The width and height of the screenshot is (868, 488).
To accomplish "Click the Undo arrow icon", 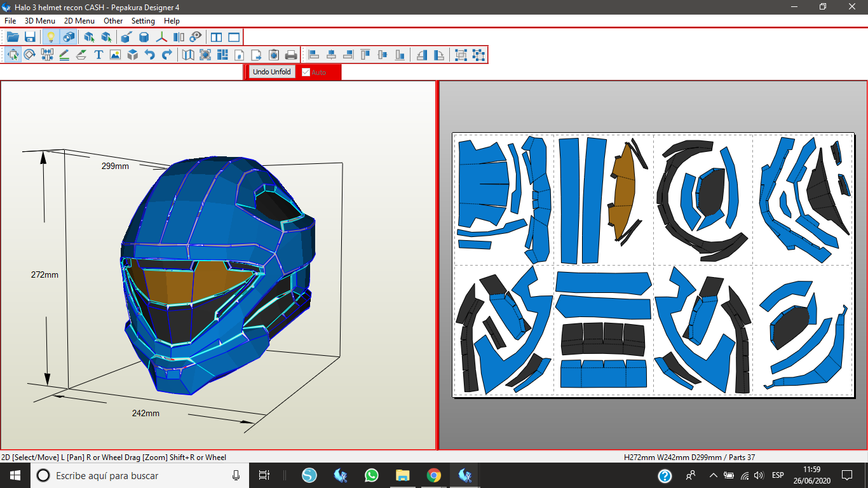I will (149, 55).
